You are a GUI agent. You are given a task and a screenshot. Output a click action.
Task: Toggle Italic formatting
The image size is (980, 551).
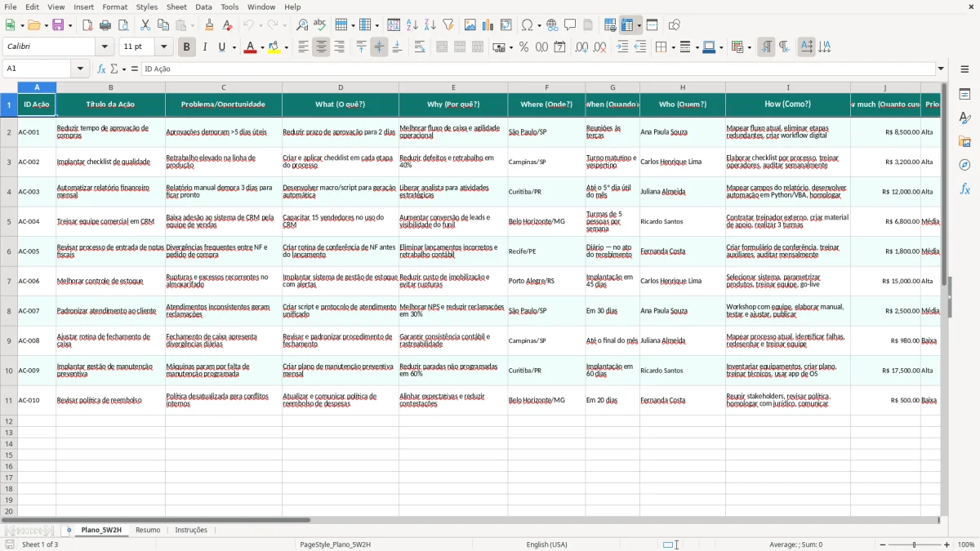205,47
